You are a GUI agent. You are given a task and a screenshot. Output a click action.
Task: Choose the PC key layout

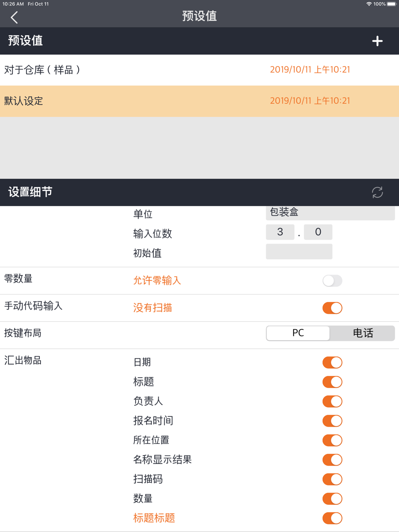pos(298,333)
